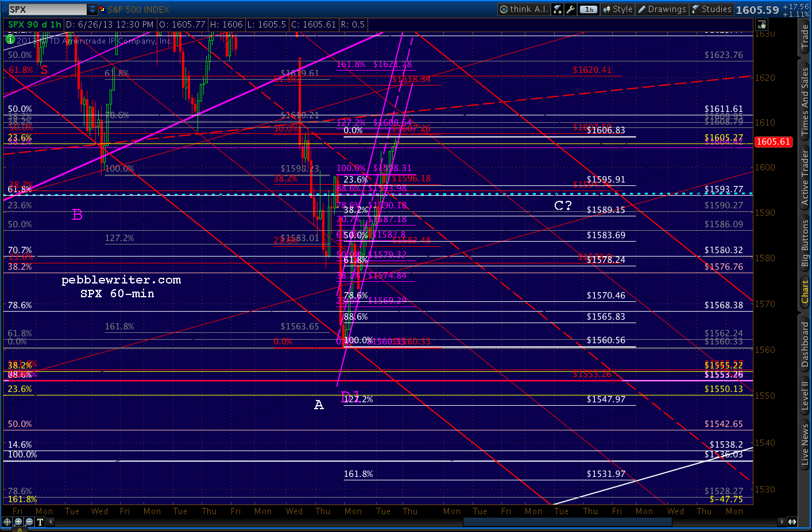Click the 1605.59 last price readout
Viewport: 812px width, 532px height.
click(x=757, y=10)
